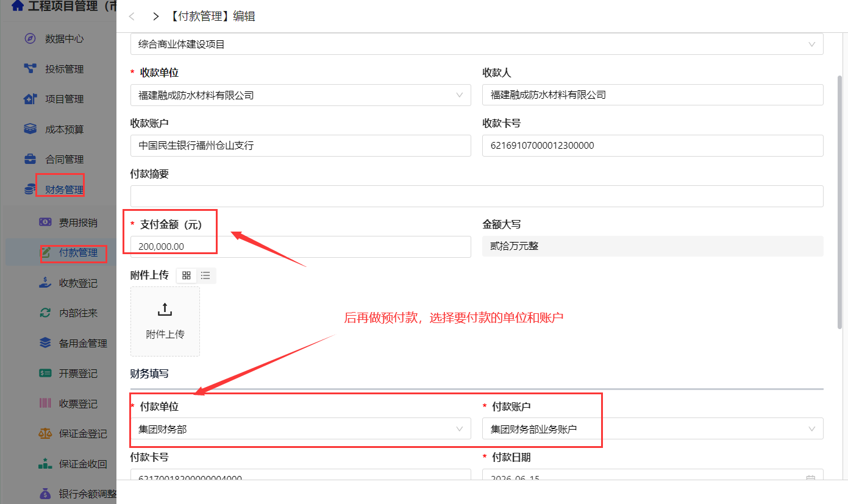Go back with the left arrow
The width and height of the screenshot is (848, 504).
coord(132,16)
